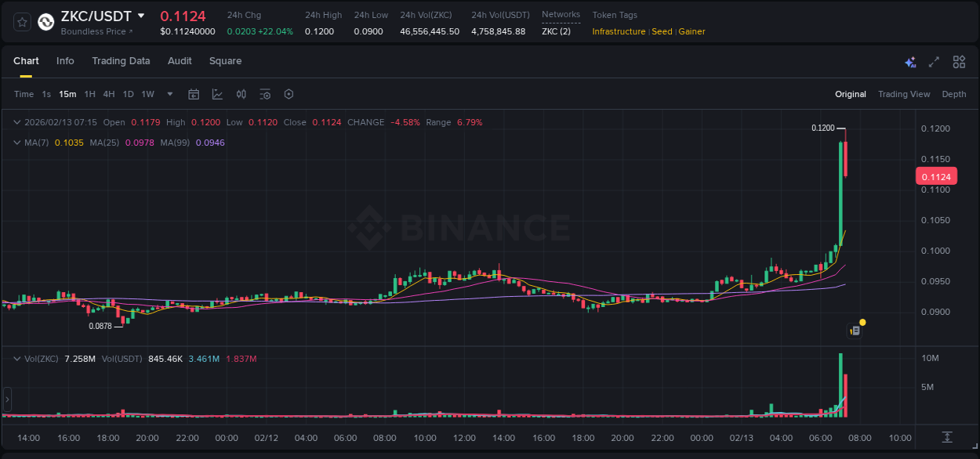The height and width of the screenshot is (459, 980).
Task: Open the ZKC/USDT pair selector dropdown
Action: (142, 15)
